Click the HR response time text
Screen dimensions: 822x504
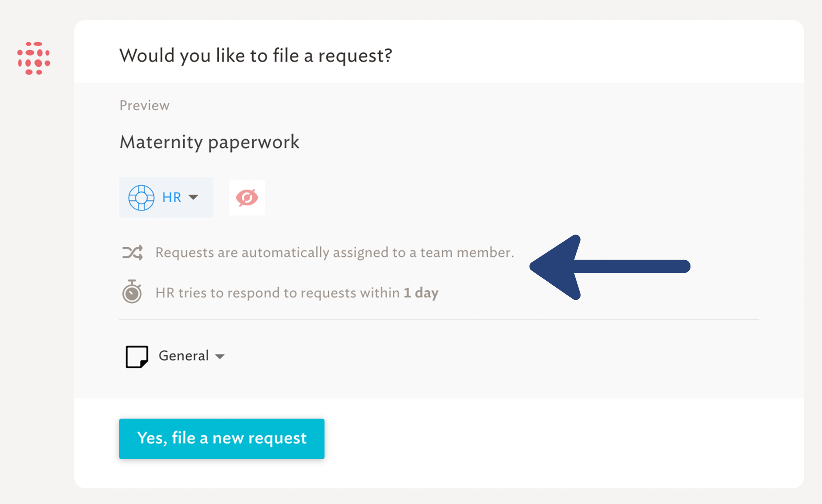tap(297, 293)
